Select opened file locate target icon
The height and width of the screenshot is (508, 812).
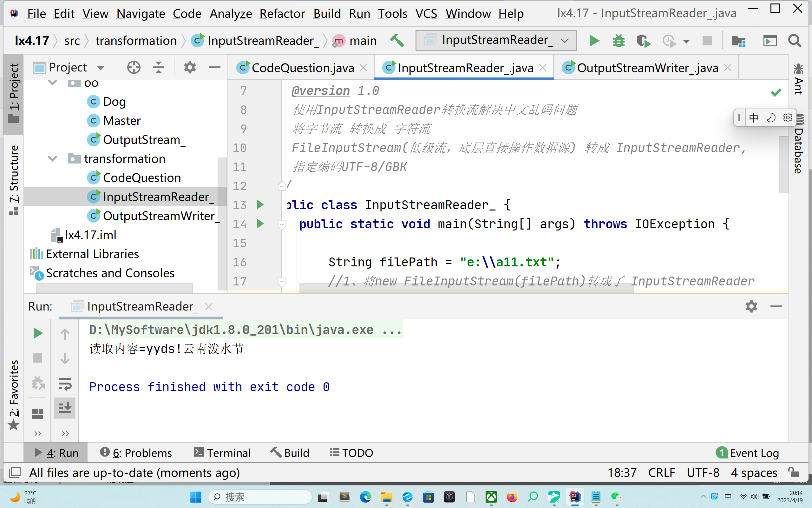tap(134, 68)
